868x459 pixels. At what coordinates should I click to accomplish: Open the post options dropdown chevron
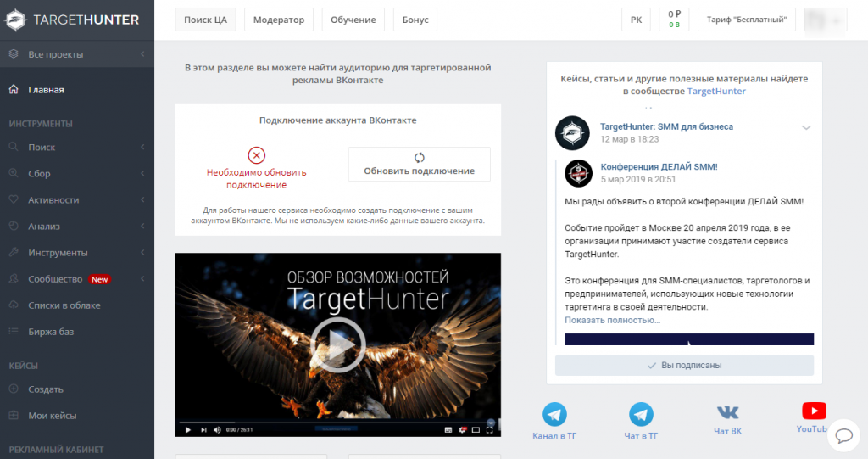click(x=806, y=127)
